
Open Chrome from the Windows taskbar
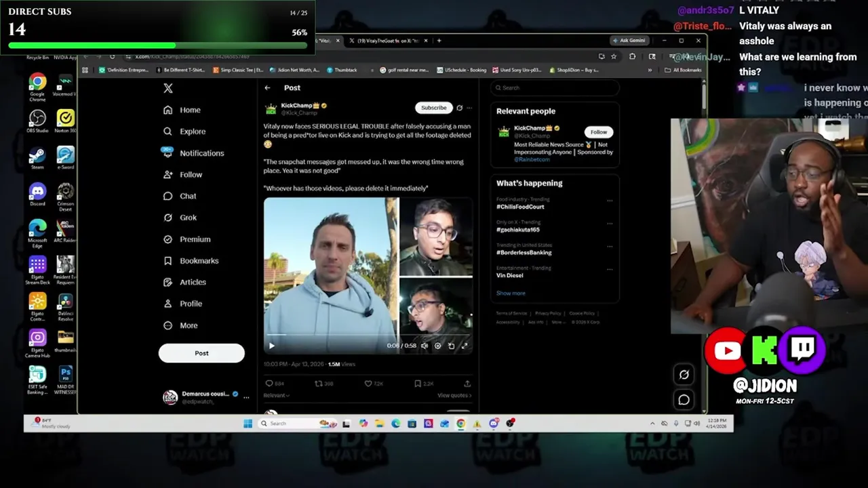461,424
